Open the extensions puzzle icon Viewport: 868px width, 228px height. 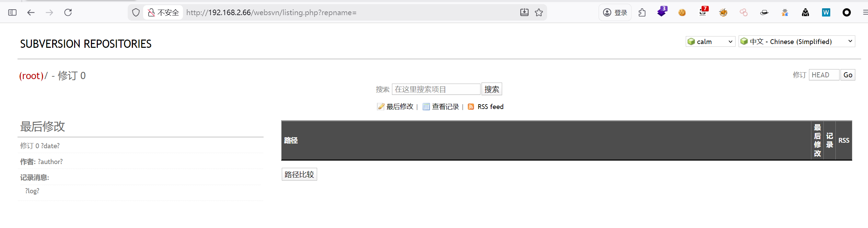point(642,13)
